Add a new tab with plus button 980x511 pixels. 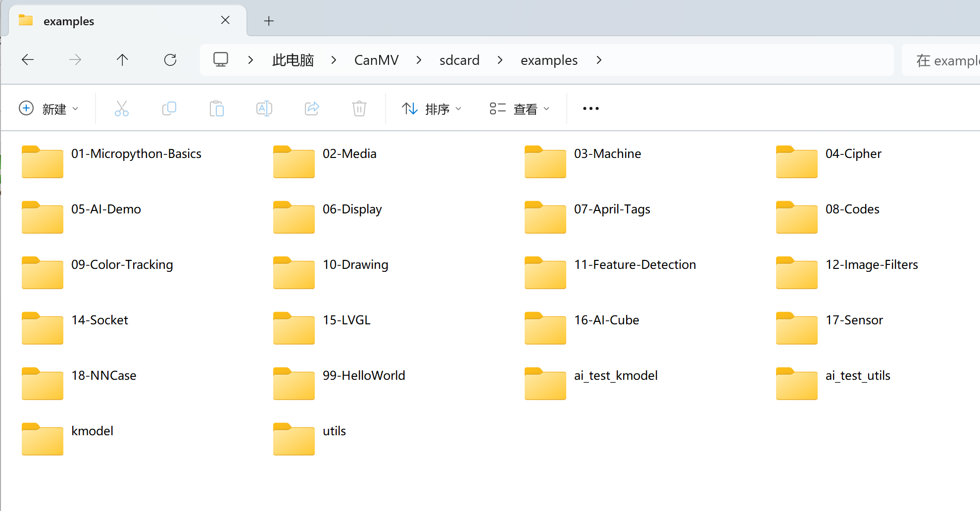pyautogui.click(x=269, y=21)
